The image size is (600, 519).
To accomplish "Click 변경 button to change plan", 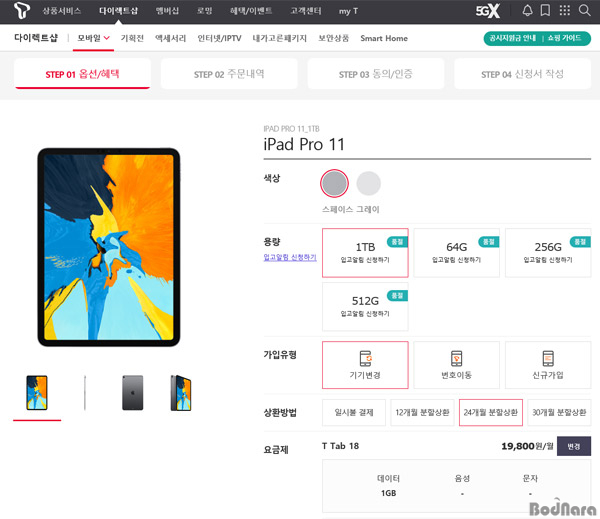I will (574, 446).
